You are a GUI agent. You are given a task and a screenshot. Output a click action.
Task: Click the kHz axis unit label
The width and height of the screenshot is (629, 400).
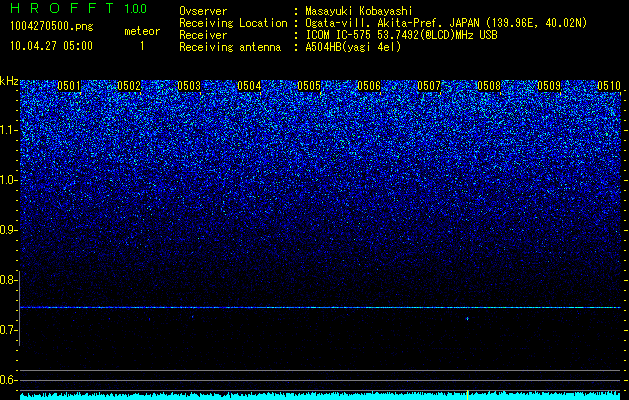click(x=9, y=81)
